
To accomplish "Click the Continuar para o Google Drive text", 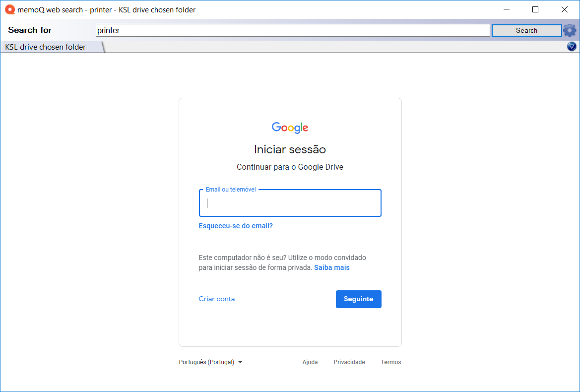I will pos(290,167).
